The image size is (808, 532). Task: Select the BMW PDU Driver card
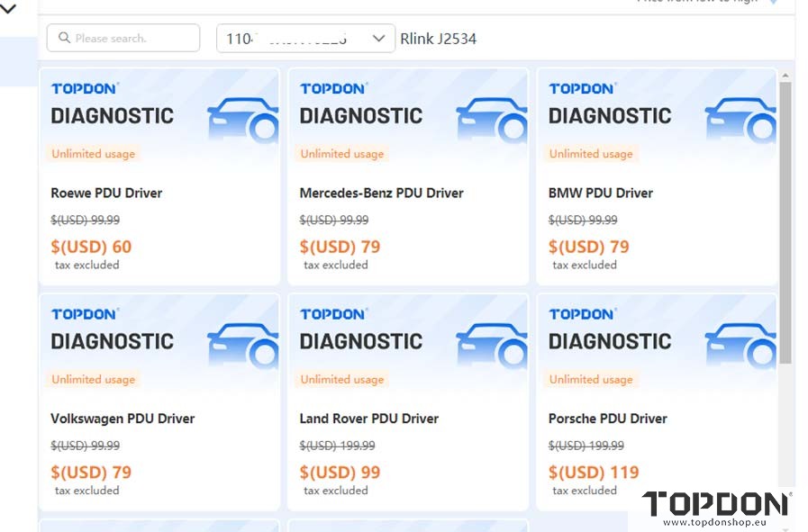657,176
